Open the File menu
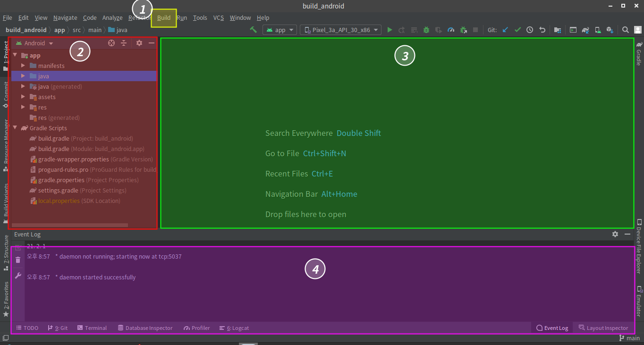The image size is (644, 345). tap(8, 17)
